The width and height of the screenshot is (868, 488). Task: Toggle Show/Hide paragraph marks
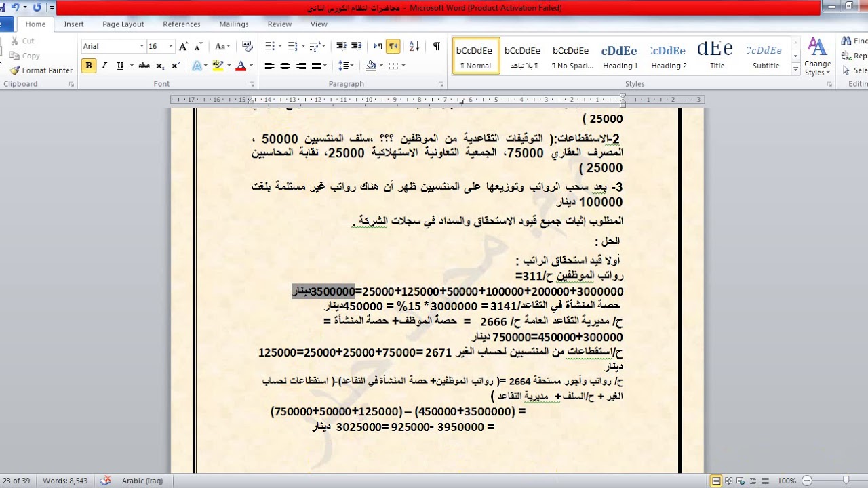(x=436, y=46)
